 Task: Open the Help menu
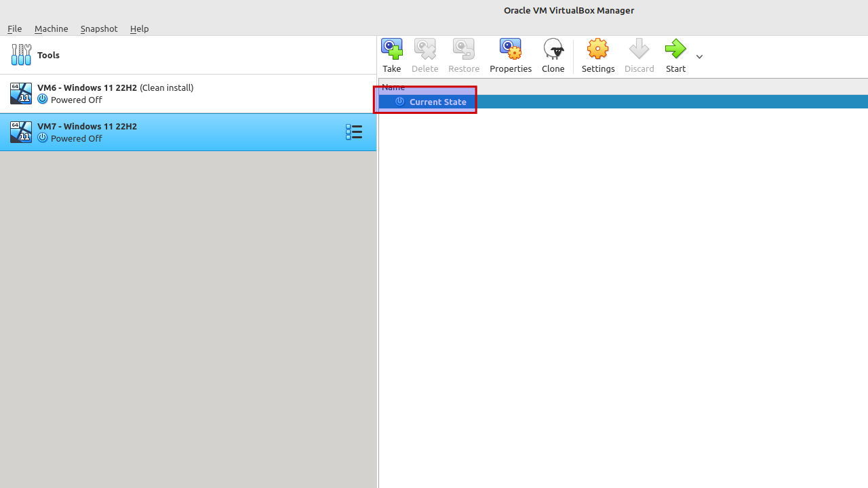click(140, 28)
